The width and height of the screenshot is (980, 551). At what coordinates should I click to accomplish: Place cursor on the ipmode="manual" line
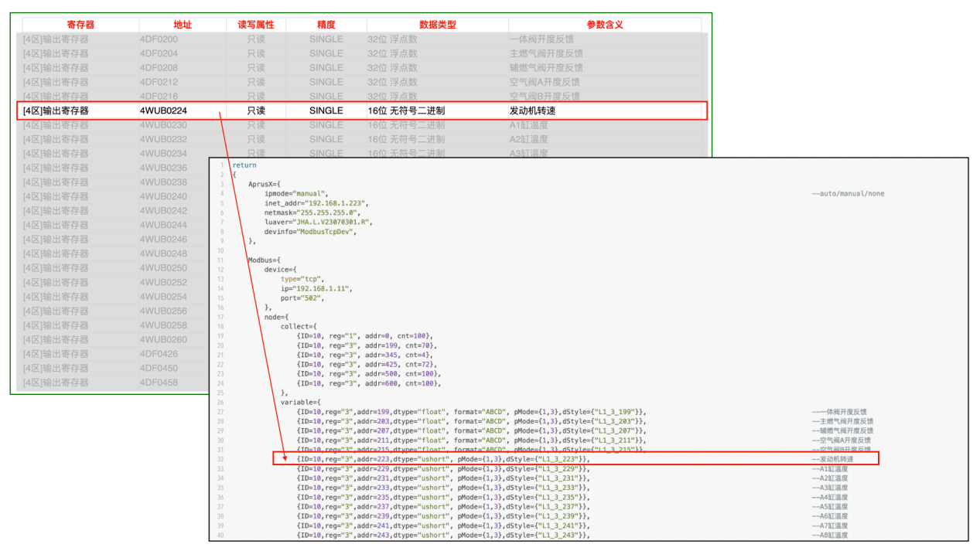coord(296,194)
